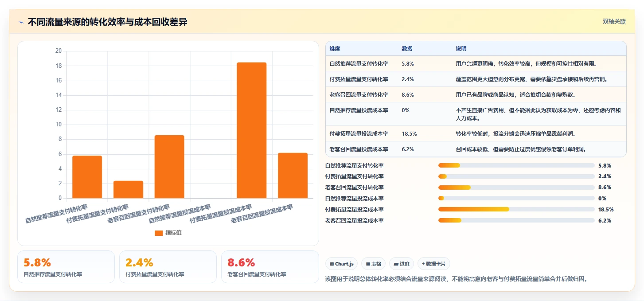Click the lightning icon beside the title
644x301 pixels.
pyautogui.click(x=21, y=22)
